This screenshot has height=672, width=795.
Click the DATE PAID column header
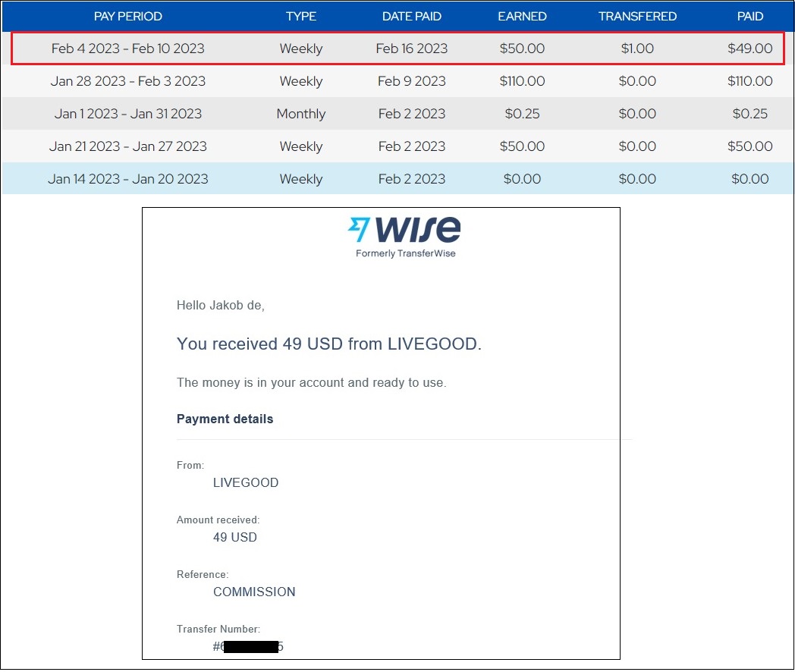412,16
